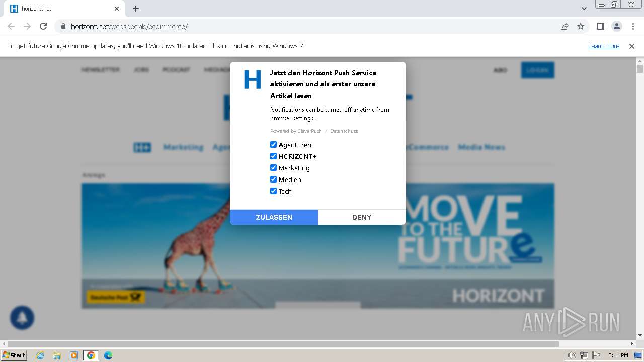Click the ZULASSEN button
This screenshot has width=644, height=362.
click(x=274, y=217)
